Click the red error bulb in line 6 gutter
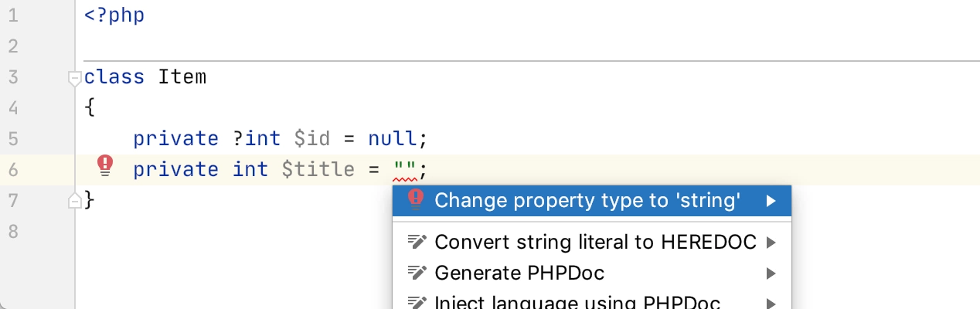This screenshot has width=980, height=309. pyautogui.click(x=106, y=166)
